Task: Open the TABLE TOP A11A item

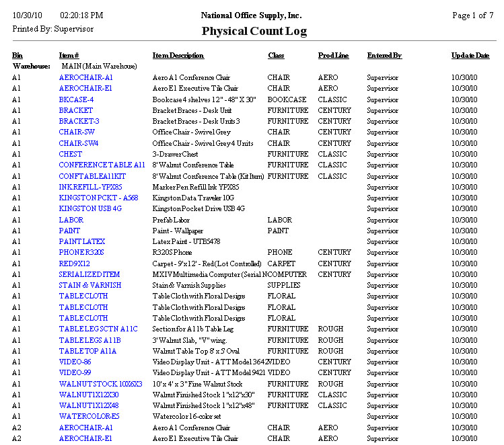Action: 87,351
